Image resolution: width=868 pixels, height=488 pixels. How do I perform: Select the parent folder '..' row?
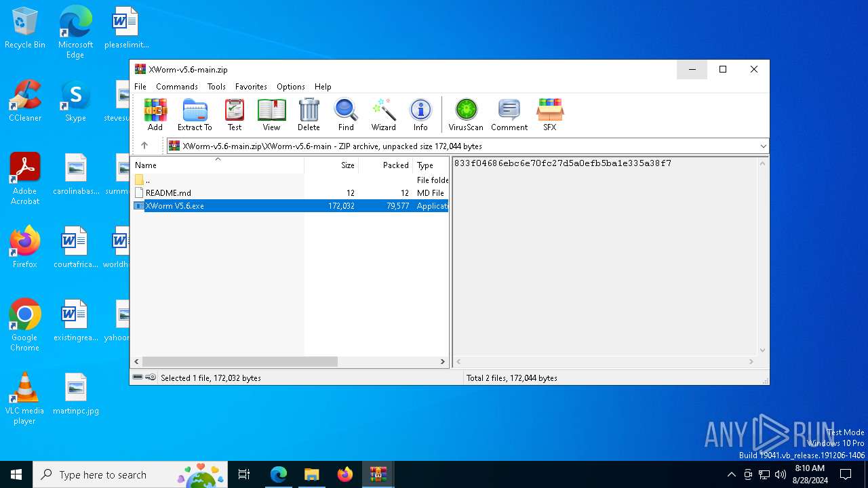[x=290, y=180]
